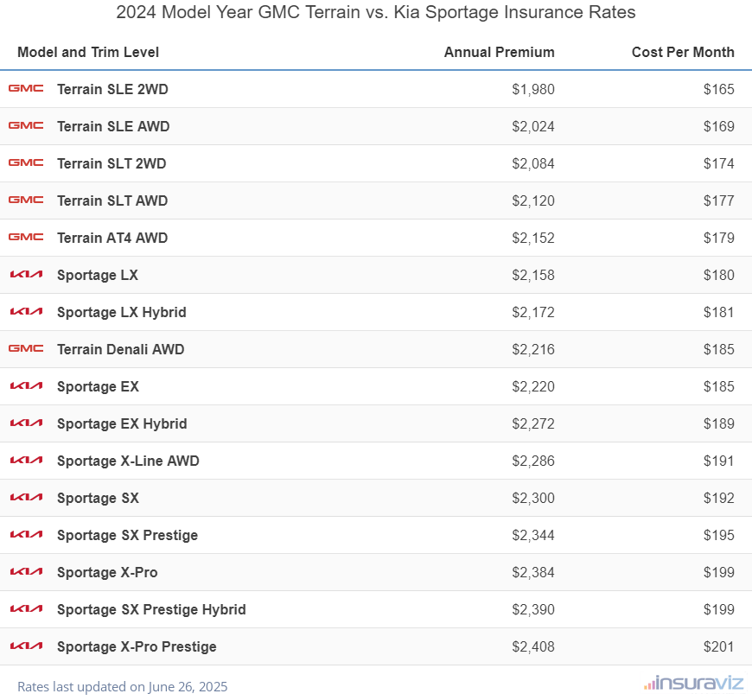Select the $174 monthly cost value
This screenshot has height=700, width=752.
tap(719, 163)
